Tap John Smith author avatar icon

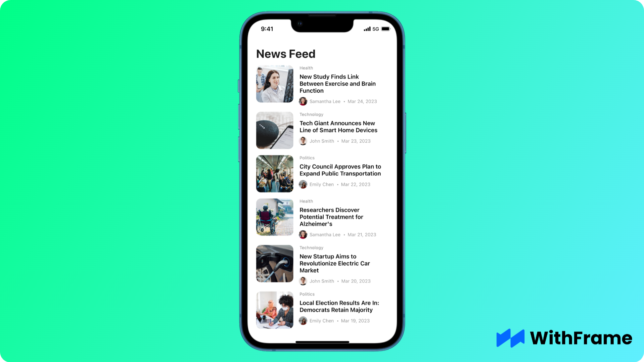[x=303, y=141]
